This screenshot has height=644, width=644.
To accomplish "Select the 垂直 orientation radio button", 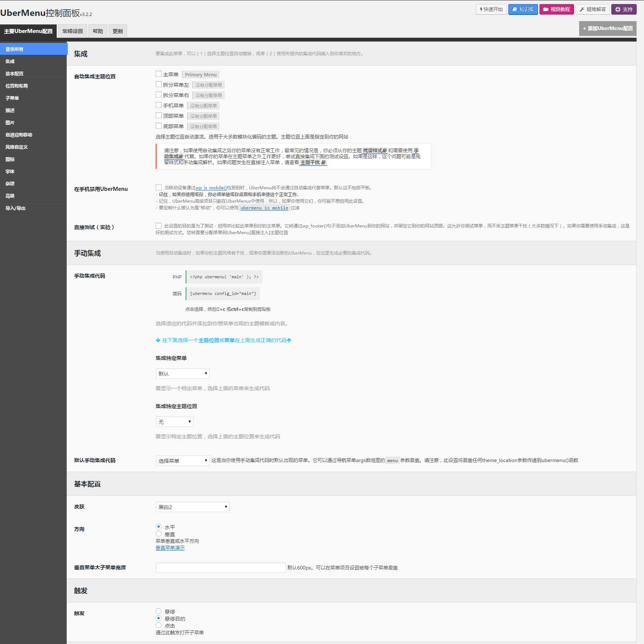I will pyautogui.click(x=159, y=534).
